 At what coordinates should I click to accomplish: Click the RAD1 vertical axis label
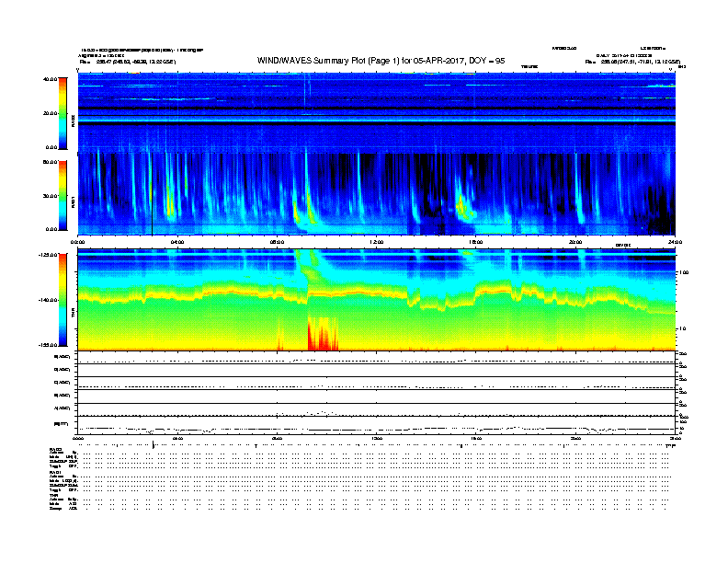pyautogui.click(x=73, y=201)
